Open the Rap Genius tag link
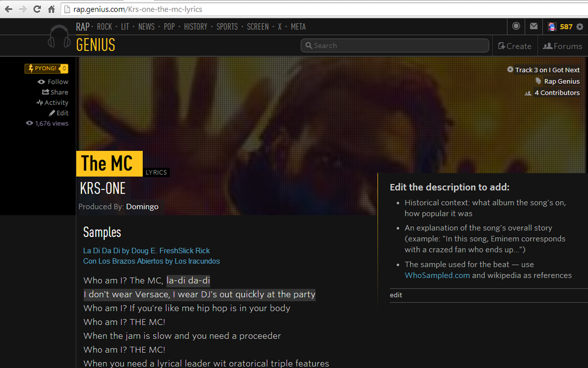Viewport: 588px width, 368px height. coord(562,81)
